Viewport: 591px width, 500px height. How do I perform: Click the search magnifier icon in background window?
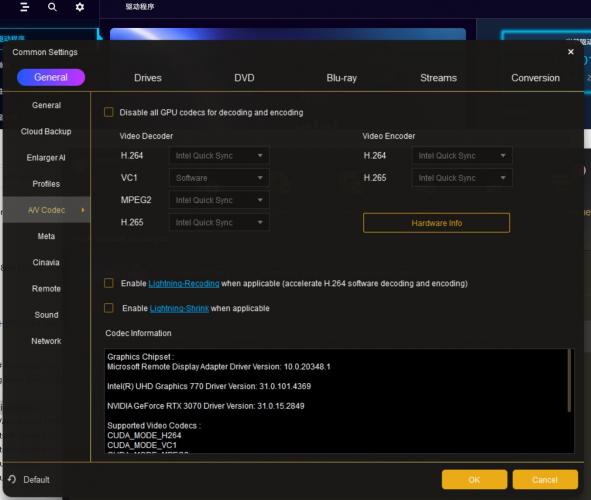coord(52,7)
